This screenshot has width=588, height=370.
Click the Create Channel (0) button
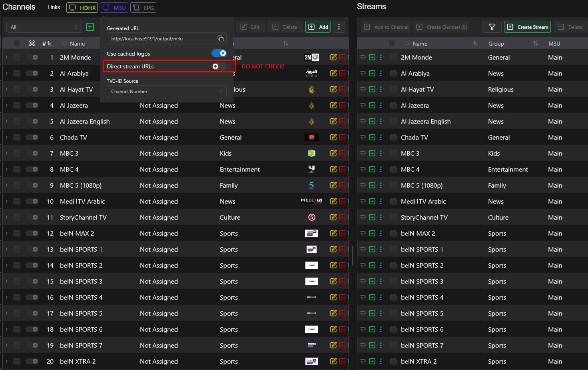pos(442,27)
